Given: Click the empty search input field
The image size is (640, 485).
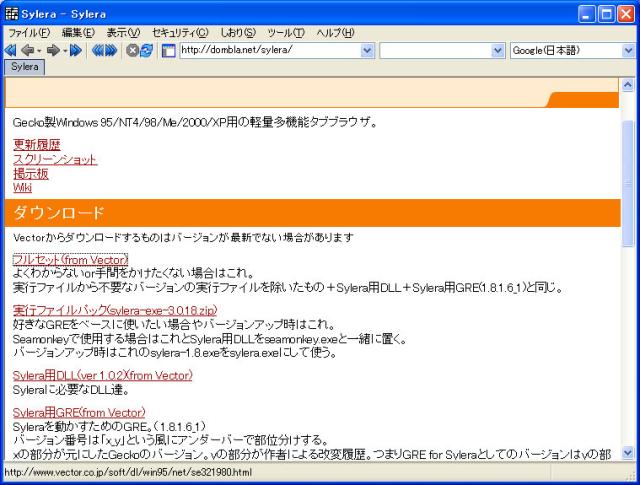Looking at the screenshot, I should click(x=435, y=51).
